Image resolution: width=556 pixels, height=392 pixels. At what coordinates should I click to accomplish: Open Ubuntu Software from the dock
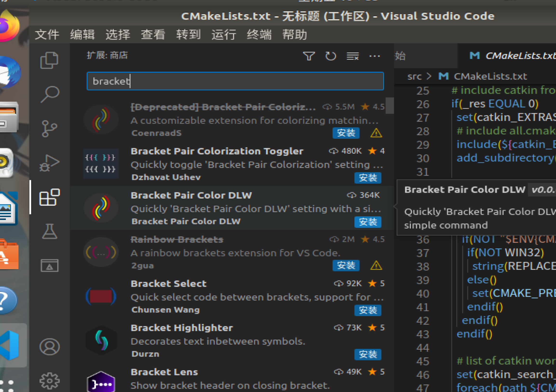coord(9,254)
